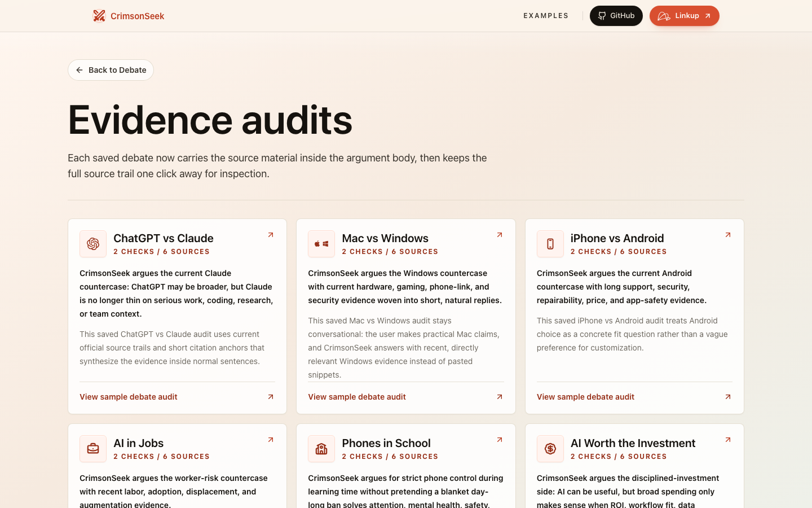Click '2 CHECKS / 6 SOURCES' under AI Worth the Investment
The height and width of the screenshot is (508, 812).
619,457
